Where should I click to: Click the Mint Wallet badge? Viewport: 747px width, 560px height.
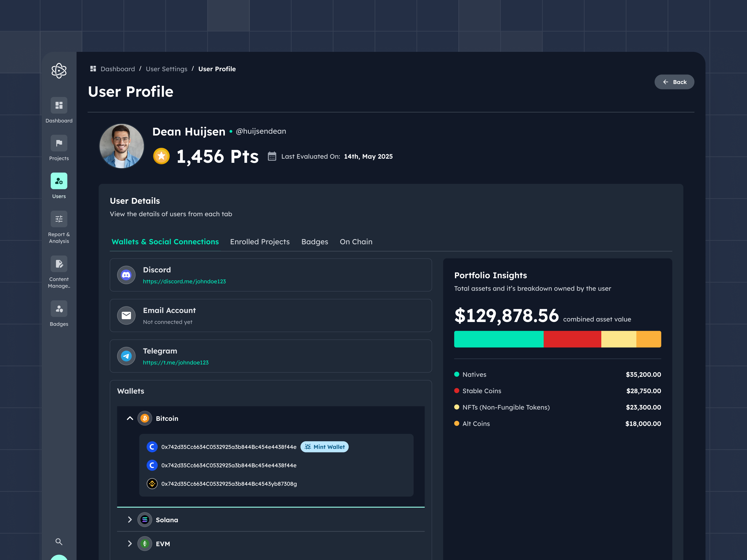point(324,447)
